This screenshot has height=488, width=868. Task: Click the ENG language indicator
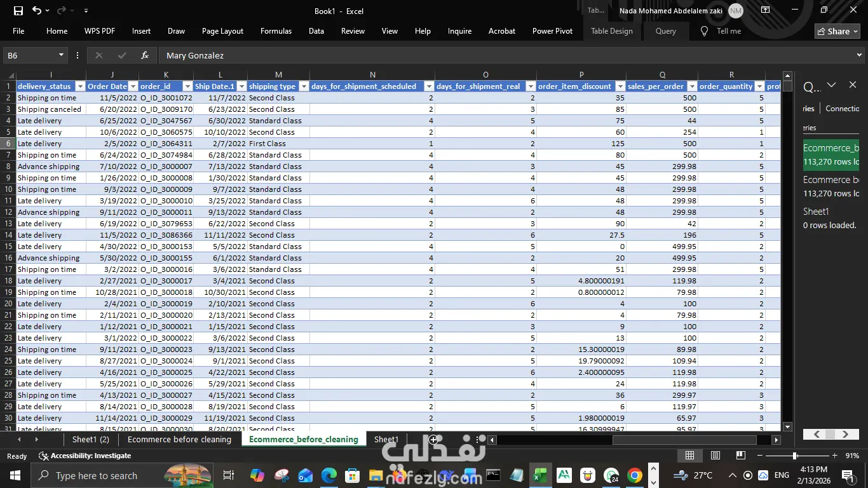click(782, 475)
